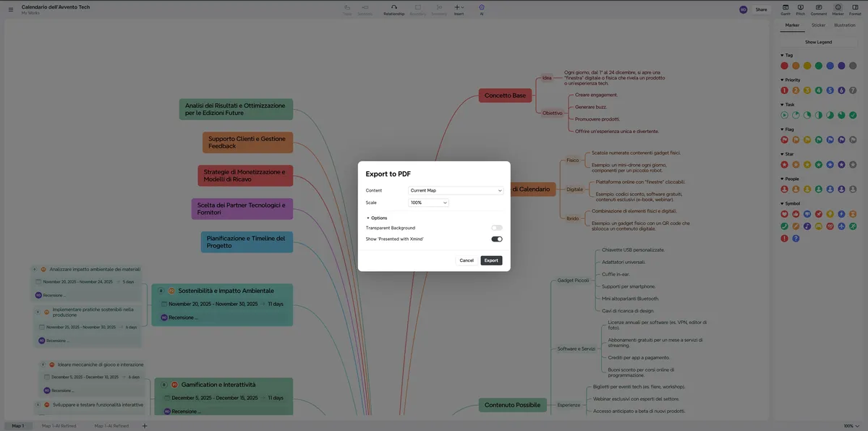Open the Scale dropdown set to 100%
The height and width of the screenshot is (431, 868).
[x=428, y=202]
